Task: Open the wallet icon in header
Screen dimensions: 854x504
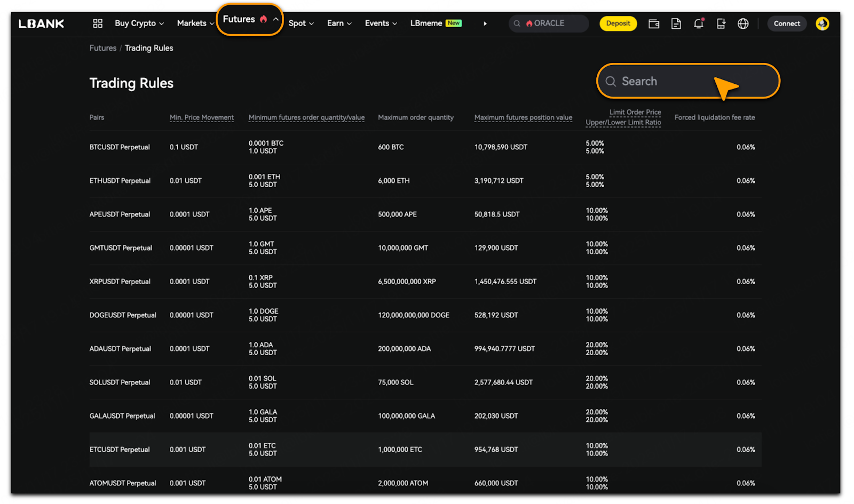Action: [x=653, y=23]
